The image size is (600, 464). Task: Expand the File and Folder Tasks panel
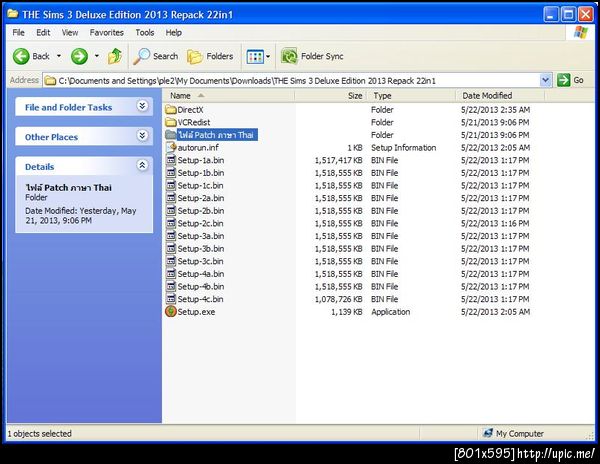[x=142, y=106]
